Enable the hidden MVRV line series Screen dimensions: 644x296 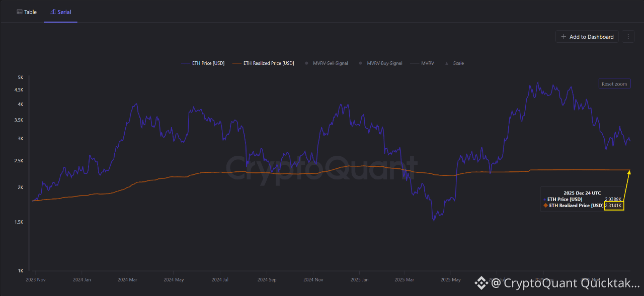[428, 63]
